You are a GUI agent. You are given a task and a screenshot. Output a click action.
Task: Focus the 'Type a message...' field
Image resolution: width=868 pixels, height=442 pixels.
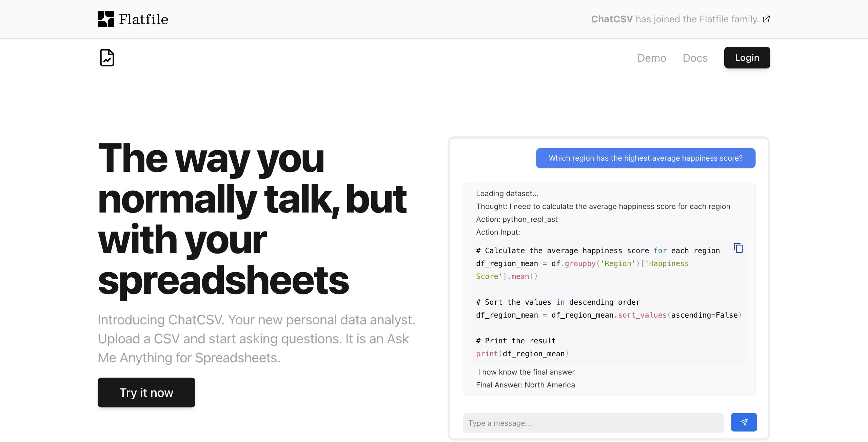[593, 423]
